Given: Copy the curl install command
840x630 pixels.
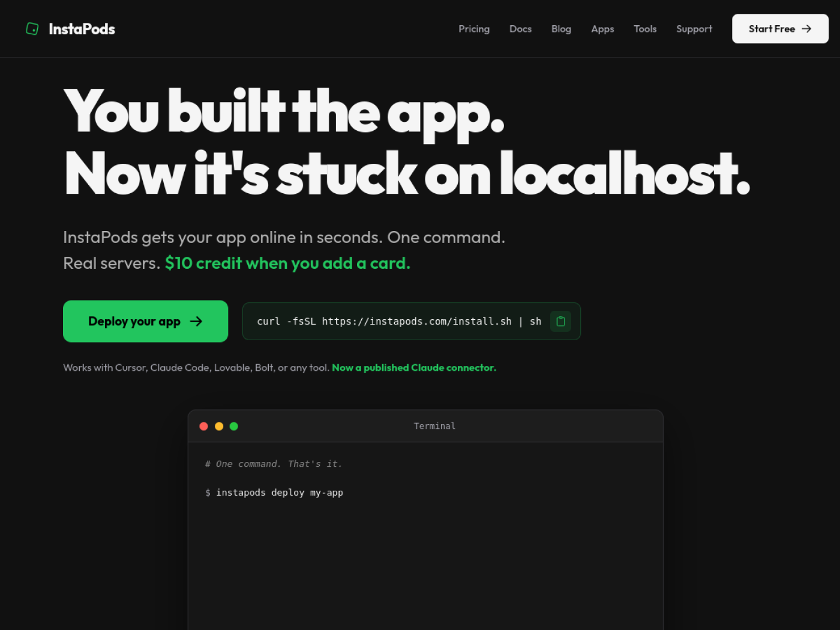Looking at the screenshot, I should coord(560,322).
